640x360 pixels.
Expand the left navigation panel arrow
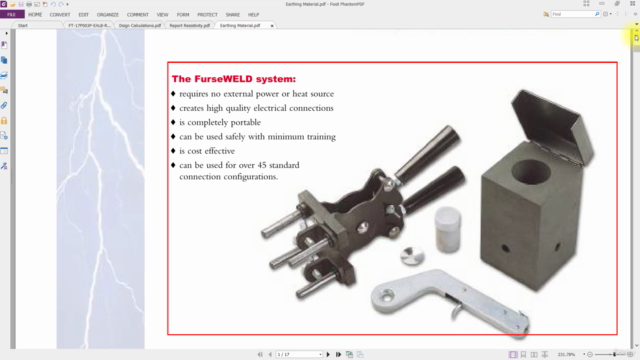[7, 33]
